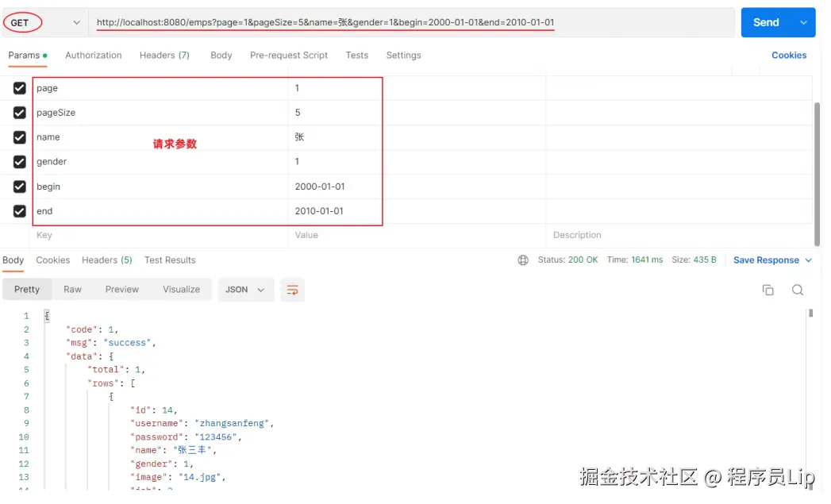This screenshot has height=504, width=831.
Task: Switch to the Params tab
Action: [x=28, y=55]
